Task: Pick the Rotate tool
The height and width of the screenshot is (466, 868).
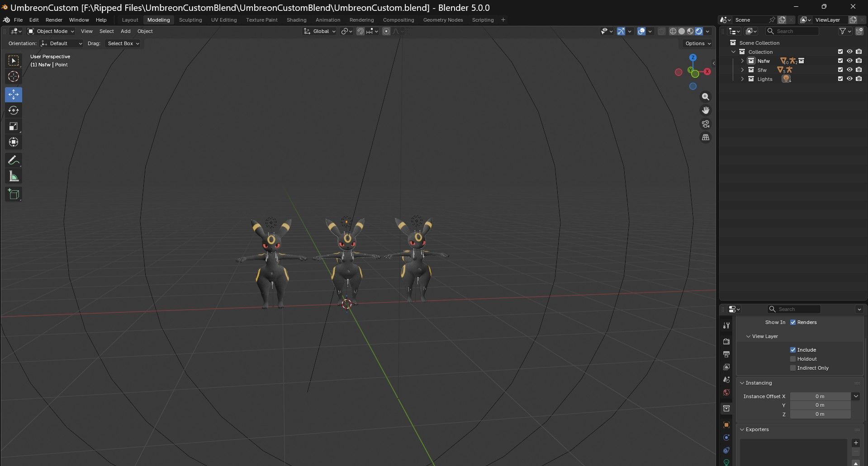Action: (14, 110)
